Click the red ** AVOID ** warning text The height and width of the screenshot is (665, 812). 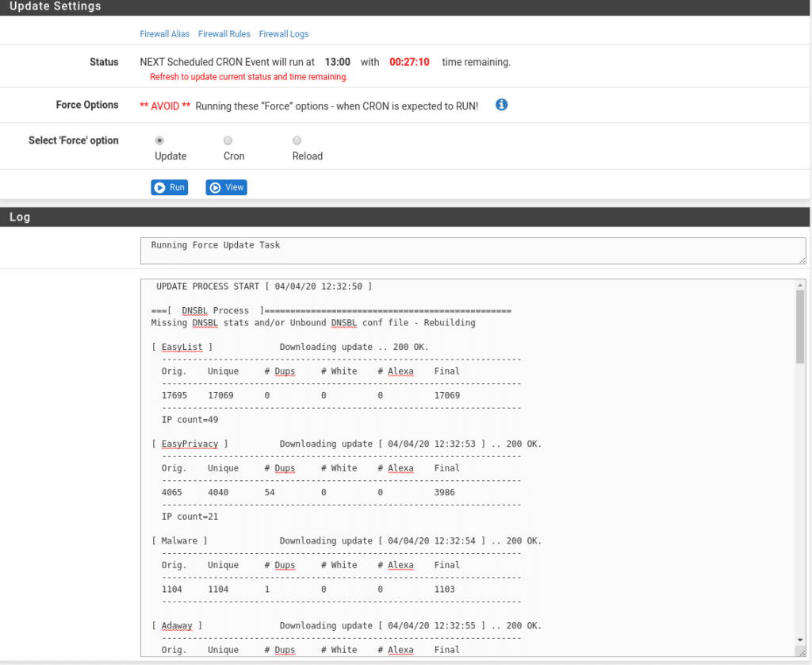165,106
